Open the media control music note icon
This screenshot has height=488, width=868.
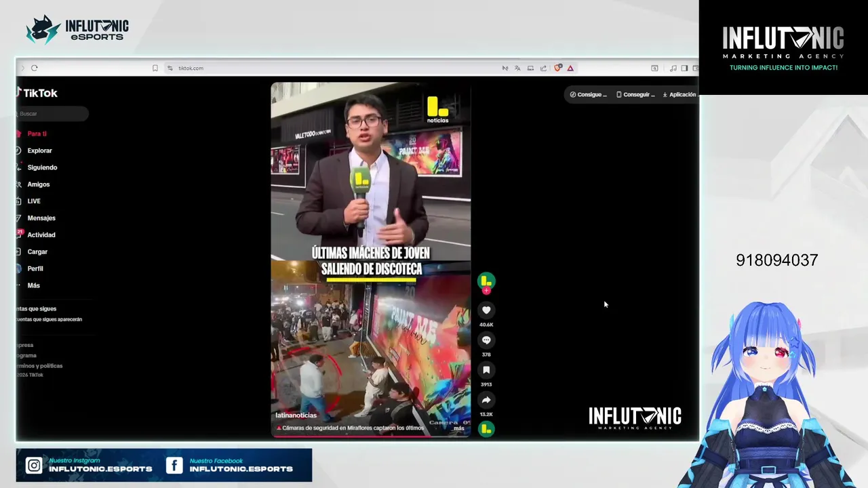click(673, 68)
